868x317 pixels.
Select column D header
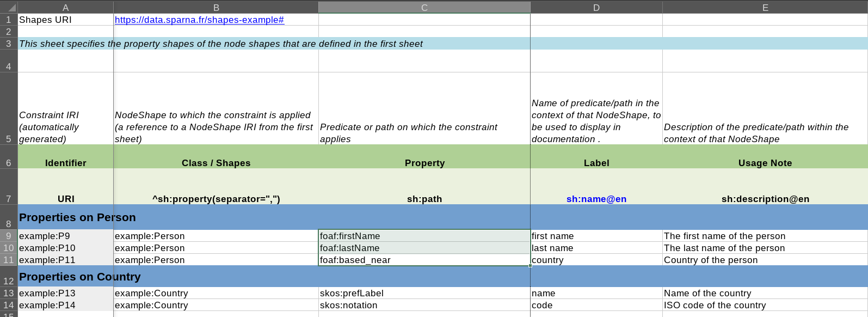point(596,7)
